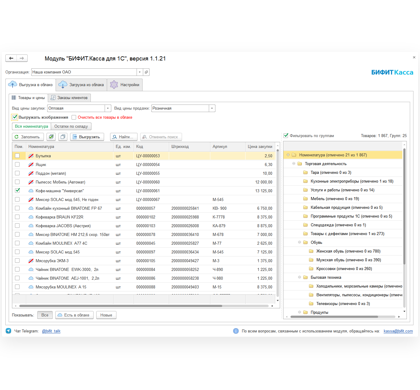The image size is (420, 390).
Task: Sort by the Номенклатура column header
Action: [70, 147]
